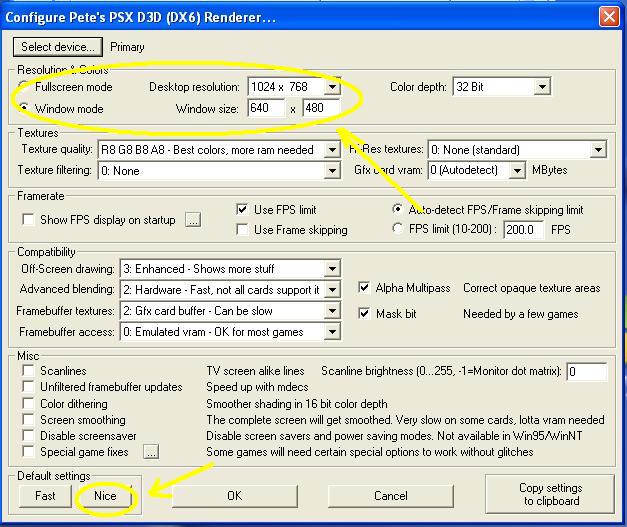Close the renderer configuration dialog
This screenshot has height=527, width=627.
tap(609, 17)
